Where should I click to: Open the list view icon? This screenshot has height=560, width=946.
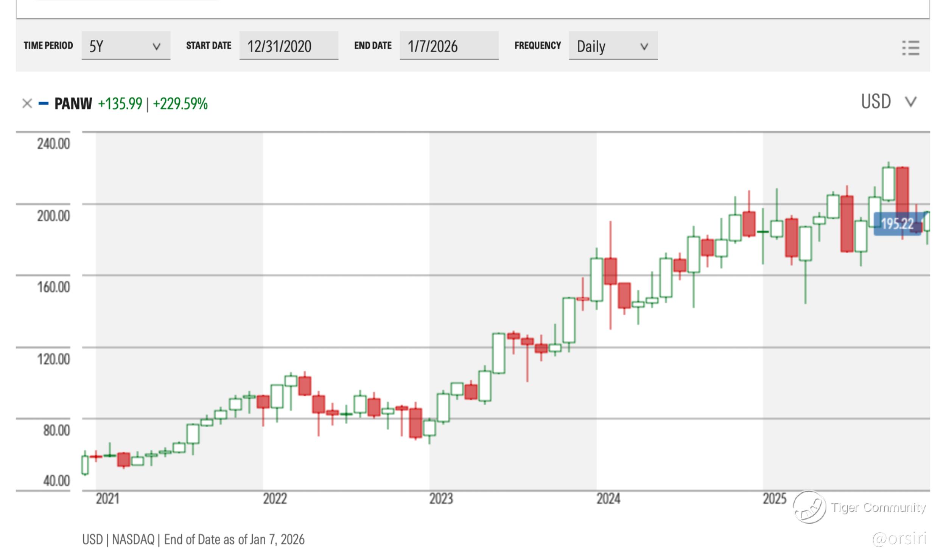[910, 48]
